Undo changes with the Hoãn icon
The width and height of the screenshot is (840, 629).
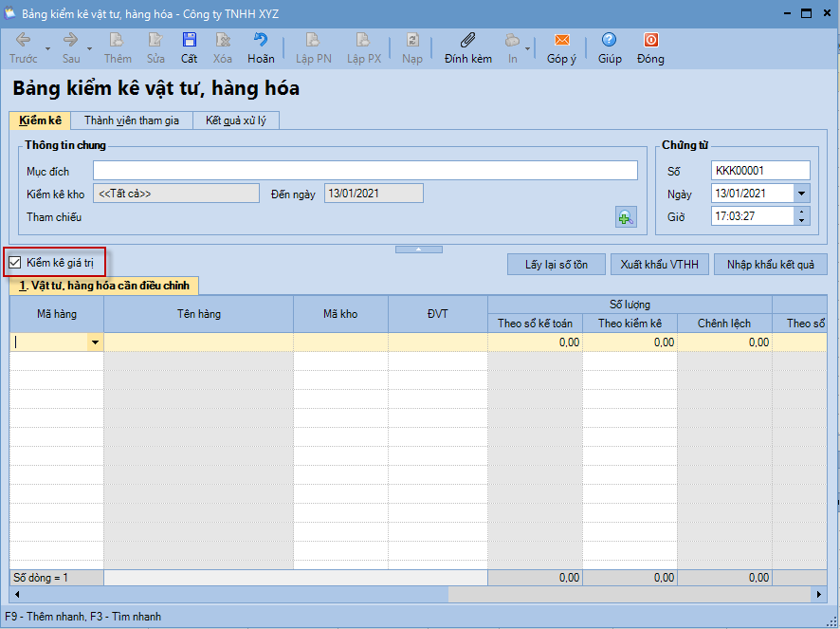point(261,40)
